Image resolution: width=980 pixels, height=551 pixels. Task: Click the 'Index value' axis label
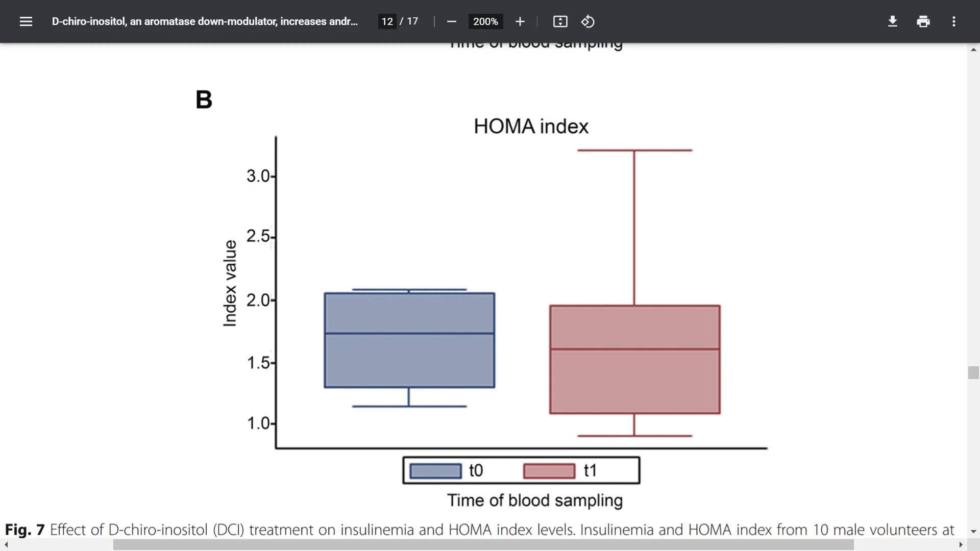pos(230,283)
